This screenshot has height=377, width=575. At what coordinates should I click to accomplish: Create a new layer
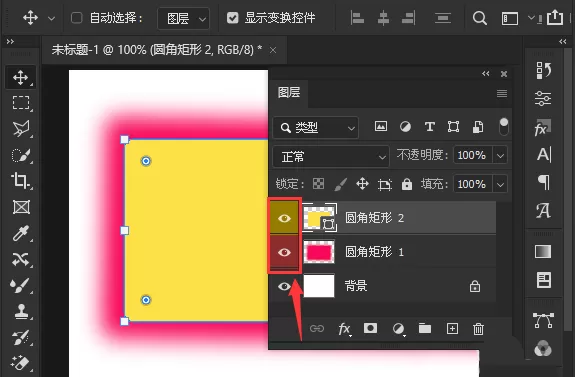(452, 329)
